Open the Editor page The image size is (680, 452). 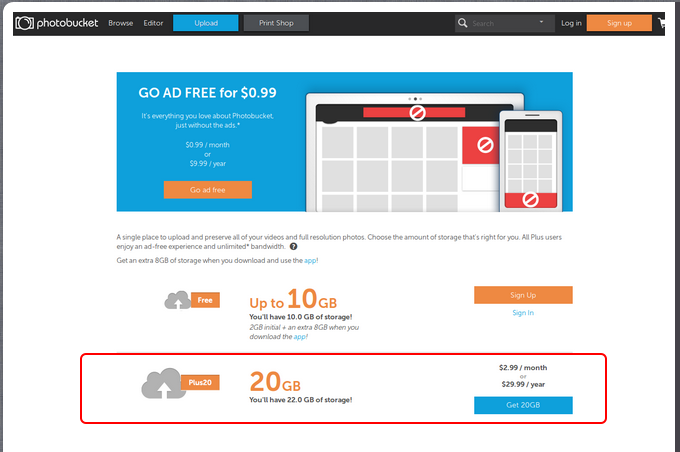point(153,23)
